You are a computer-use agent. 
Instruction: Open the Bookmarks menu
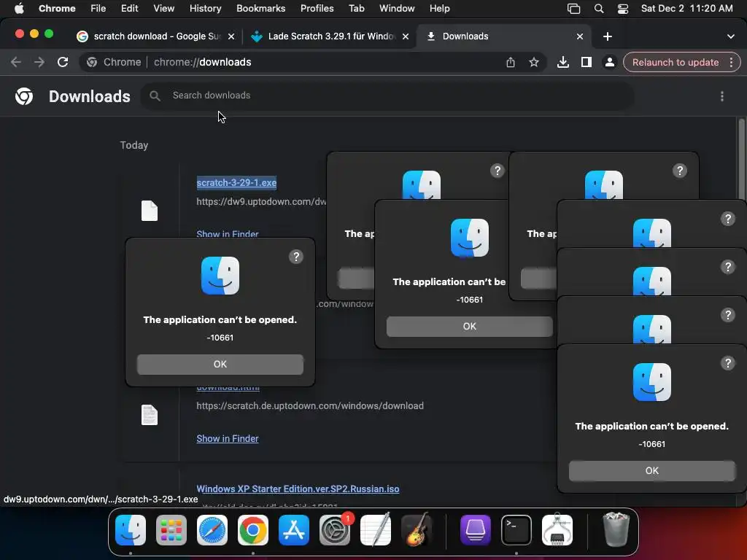[x=260, y=9]
